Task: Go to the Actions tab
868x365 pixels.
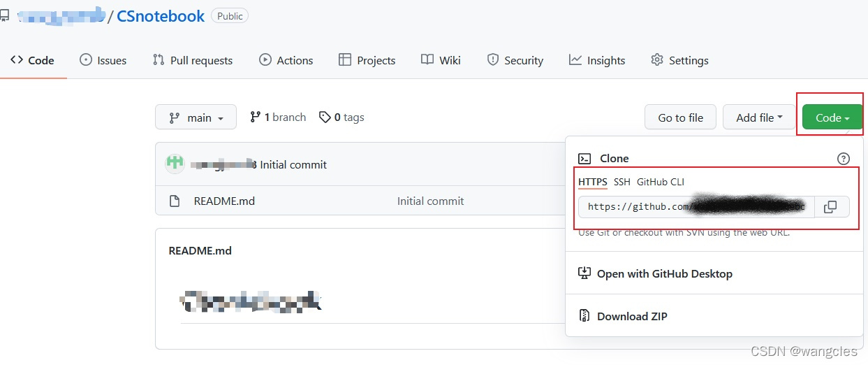Action: click(x=286, y=60)
